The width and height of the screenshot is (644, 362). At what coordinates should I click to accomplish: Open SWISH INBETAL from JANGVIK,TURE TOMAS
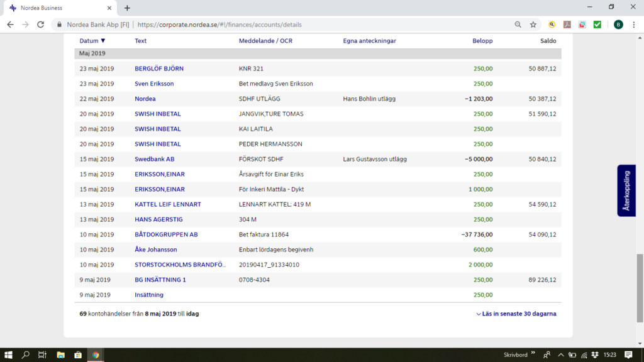(158, 114)
